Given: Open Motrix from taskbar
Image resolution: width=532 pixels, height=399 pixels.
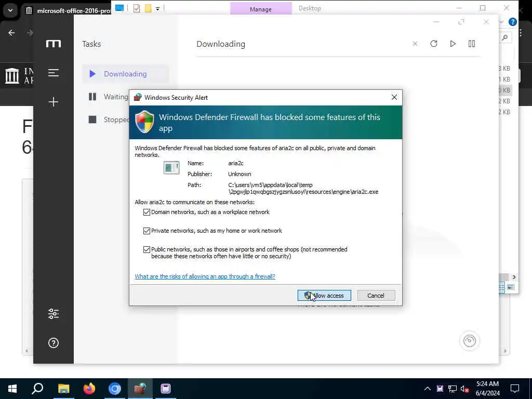Looking at the screenshot, I should point(166,389).
